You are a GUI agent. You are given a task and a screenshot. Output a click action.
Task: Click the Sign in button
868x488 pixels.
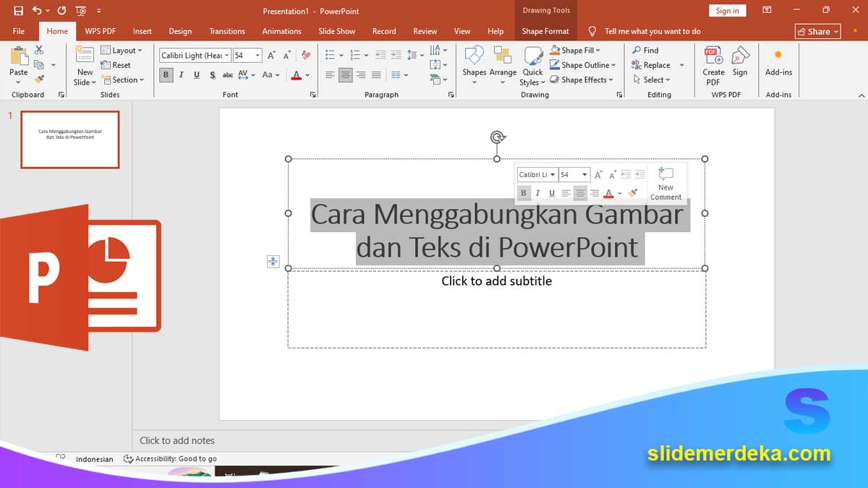tap(728, 10)
